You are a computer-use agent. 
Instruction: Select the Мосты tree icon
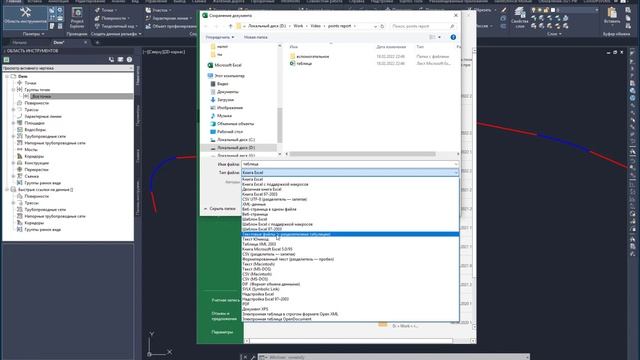point(20,149)
